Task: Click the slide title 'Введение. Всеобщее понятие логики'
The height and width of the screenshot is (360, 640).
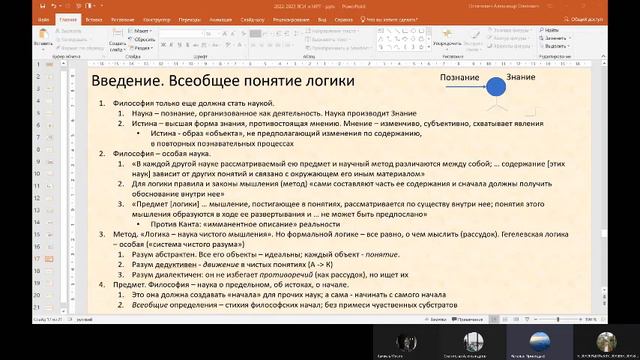Action: tap(223, 80)
